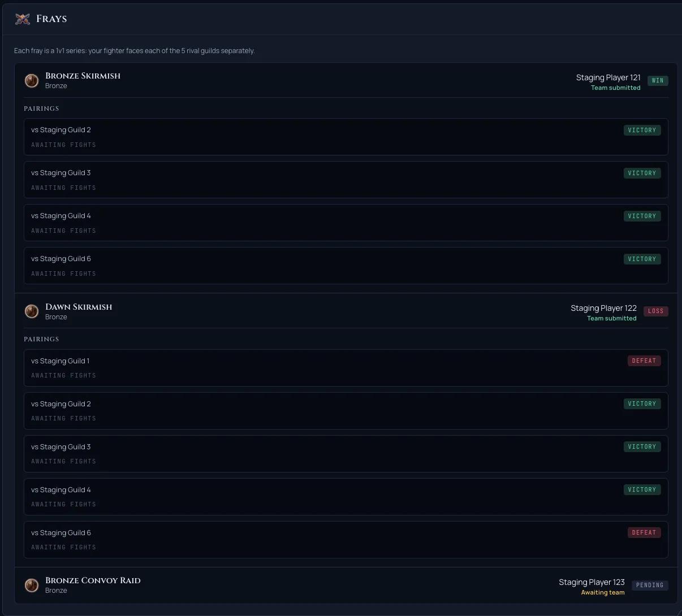
Task: Click Bronze tier label under Bronze Convoy Raid
Action: point(56,591)
